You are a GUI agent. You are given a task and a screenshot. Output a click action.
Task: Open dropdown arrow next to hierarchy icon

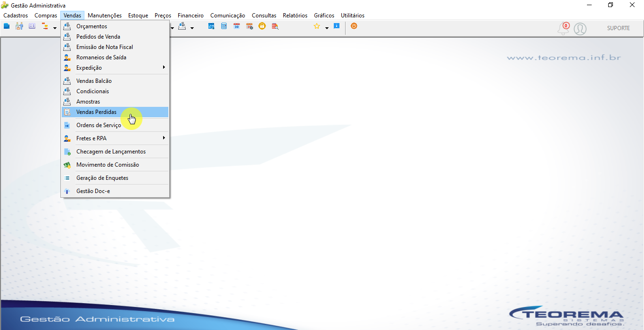pos(55,28)
